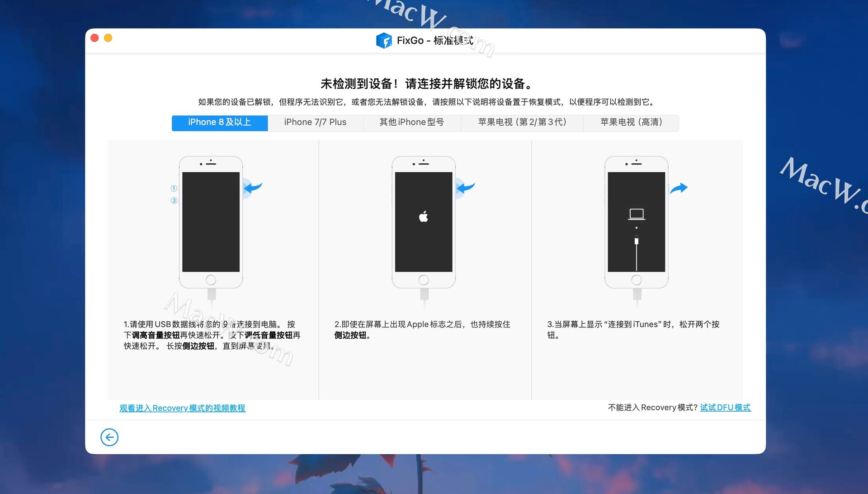The image size is (868, 494).
Task: Click the circled number 1 volume marker
Action: click(x=174, y=188)
